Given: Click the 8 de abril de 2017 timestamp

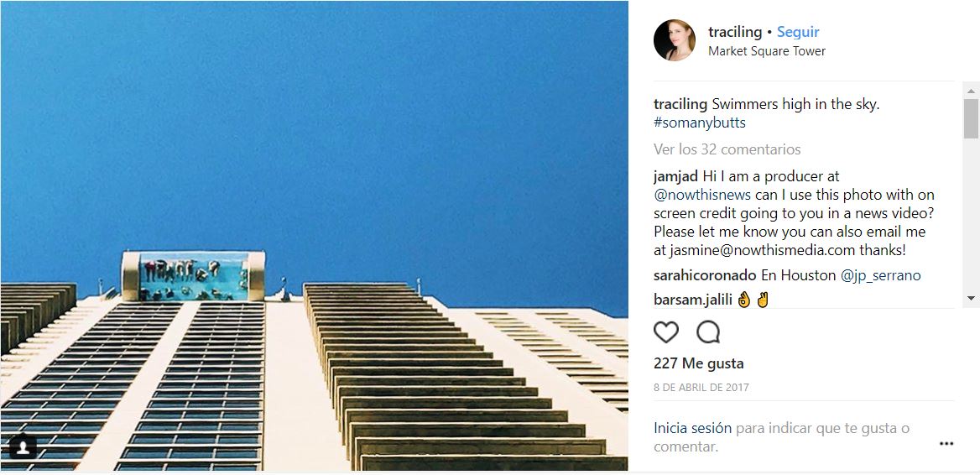Looking at the screenshot, I should pyautogui.click(x=701, y=388).
